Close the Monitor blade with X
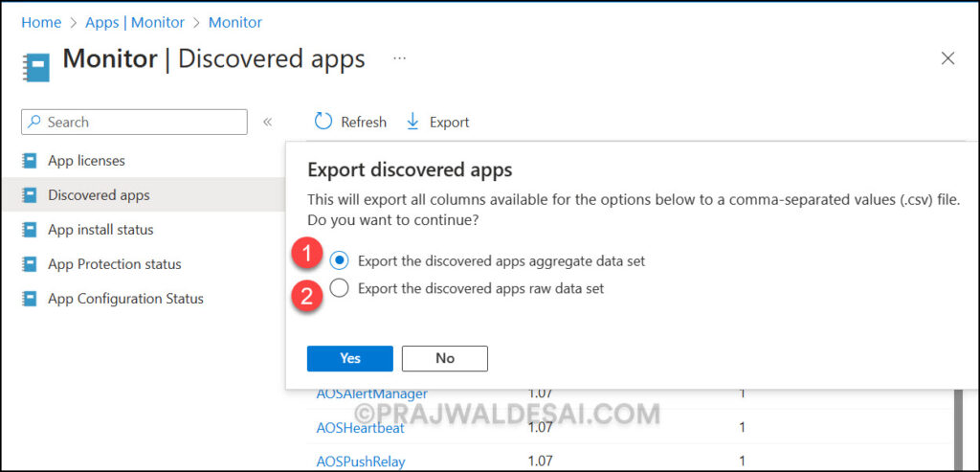Screen dimensions: 980x472 [x=948, y=58]
